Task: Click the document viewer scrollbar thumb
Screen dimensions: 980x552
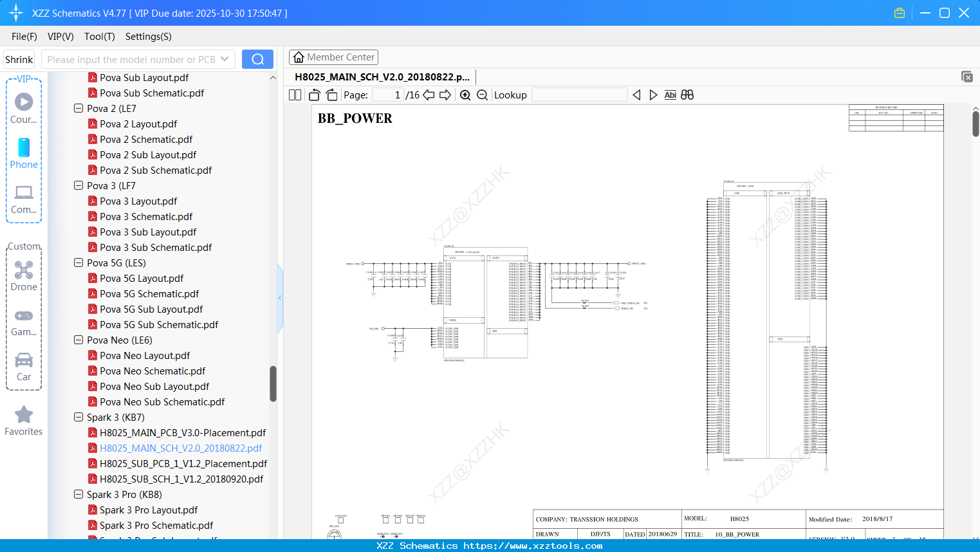Action: coord(975,124)
